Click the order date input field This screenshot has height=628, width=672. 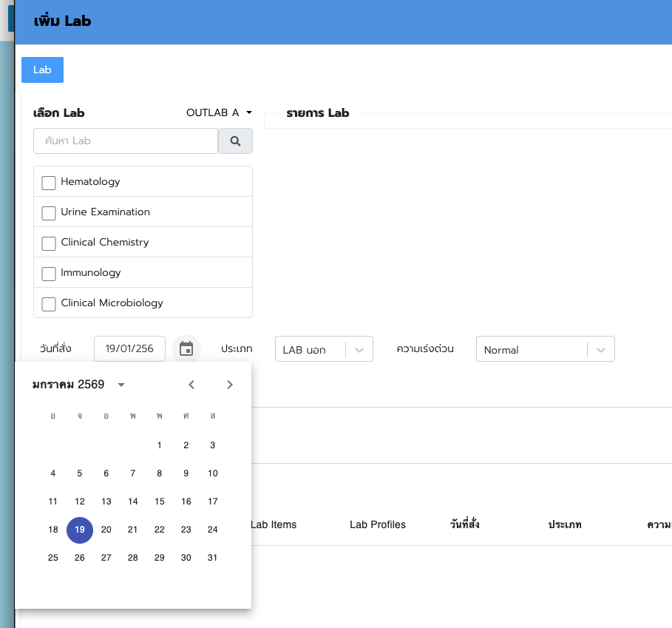coord(129,349)
